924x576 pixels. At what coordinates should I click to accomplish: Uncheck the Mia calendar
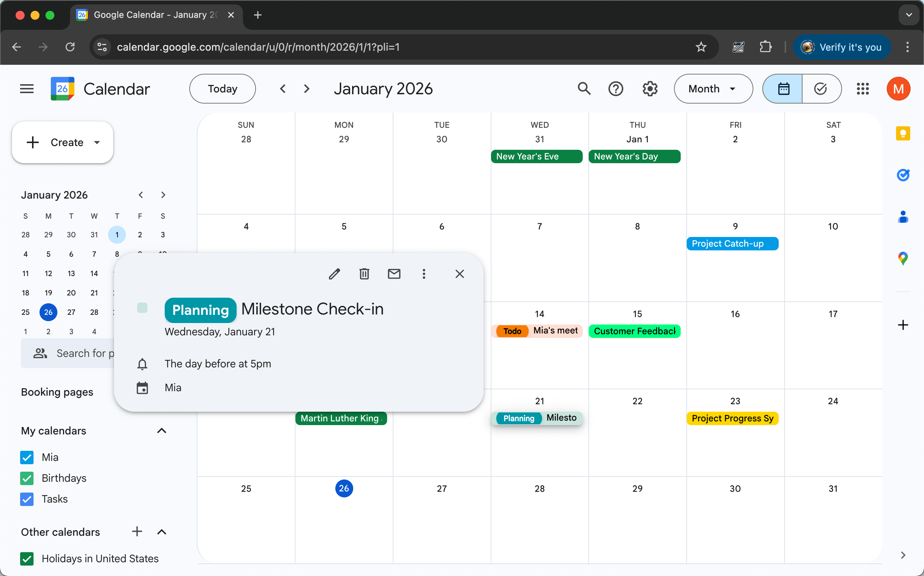[27, 457]
